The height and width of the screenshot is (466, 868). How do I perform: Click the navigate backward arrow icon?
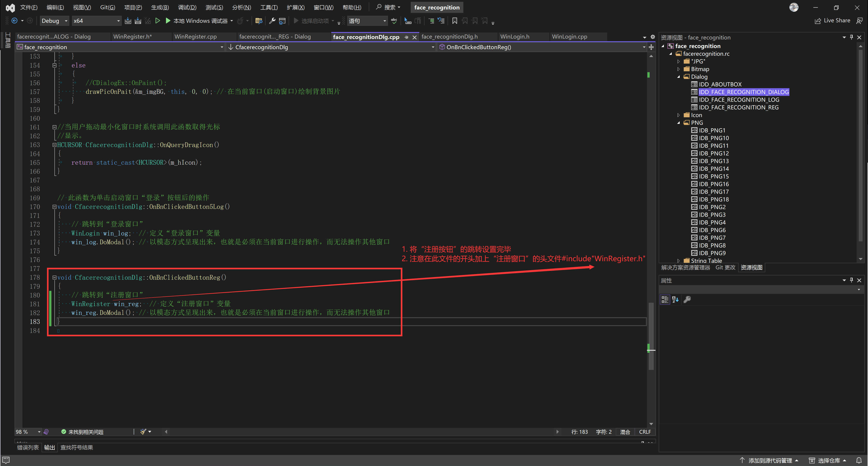pos(14,21)
